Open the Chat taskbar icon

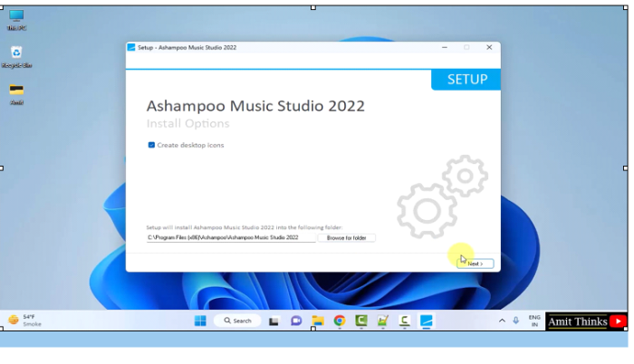click(x=296, y=321)
